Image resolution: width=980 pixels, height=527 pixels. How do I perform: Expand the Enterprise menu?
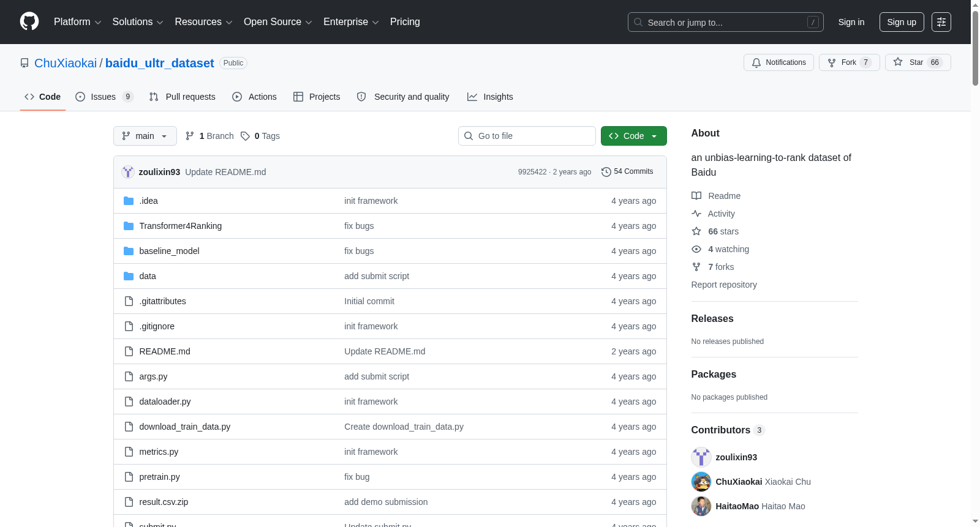351,22
